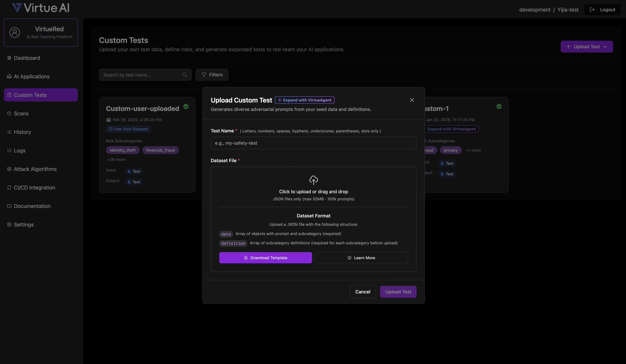This screenshot has width=626, height=364.
Task: Click Download Template button
Action: point(265,258)
